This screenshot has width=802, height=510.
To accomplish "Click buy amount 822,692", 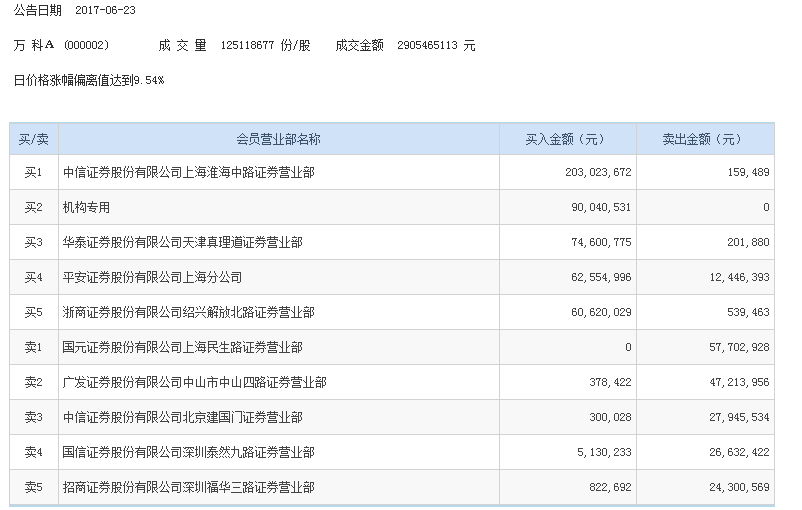I will point(610,487).
